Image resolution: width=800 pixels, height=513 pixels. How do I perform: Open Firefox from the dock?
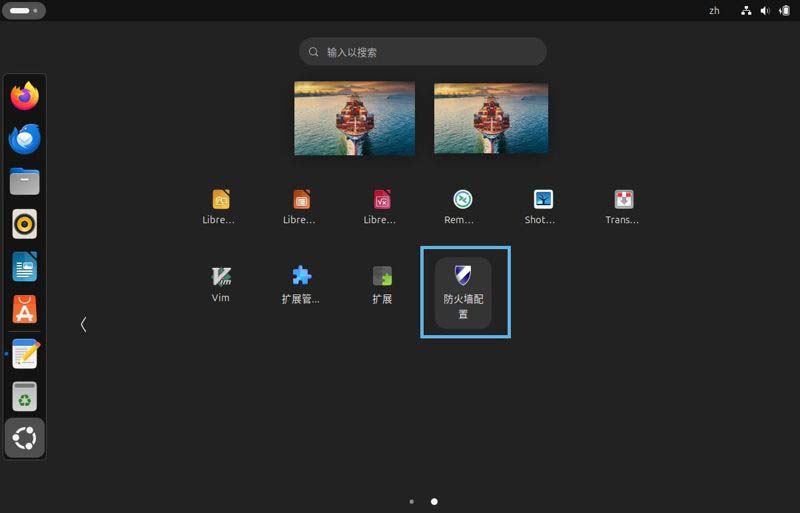[25, 96]
